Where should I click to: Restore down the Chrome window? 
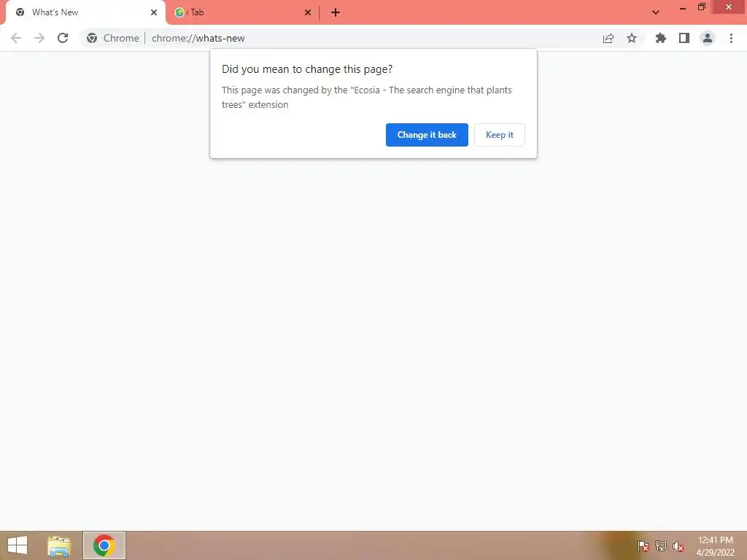[701, 7]
